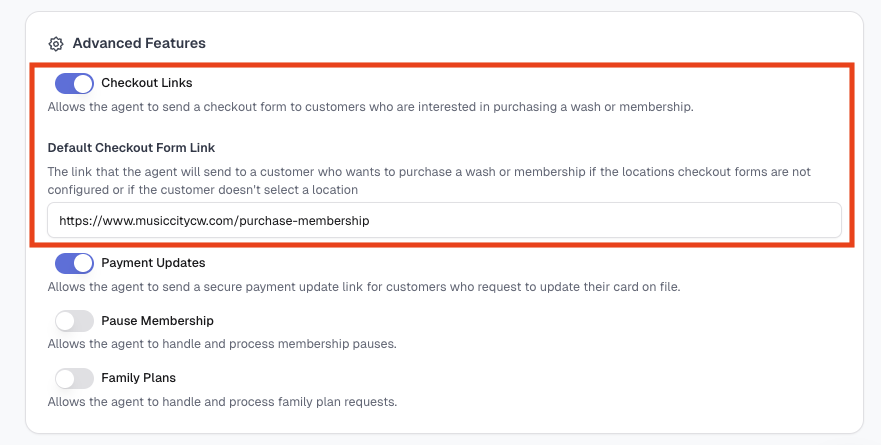Click the Default Checkout Form Link heading

coord(131,148)
